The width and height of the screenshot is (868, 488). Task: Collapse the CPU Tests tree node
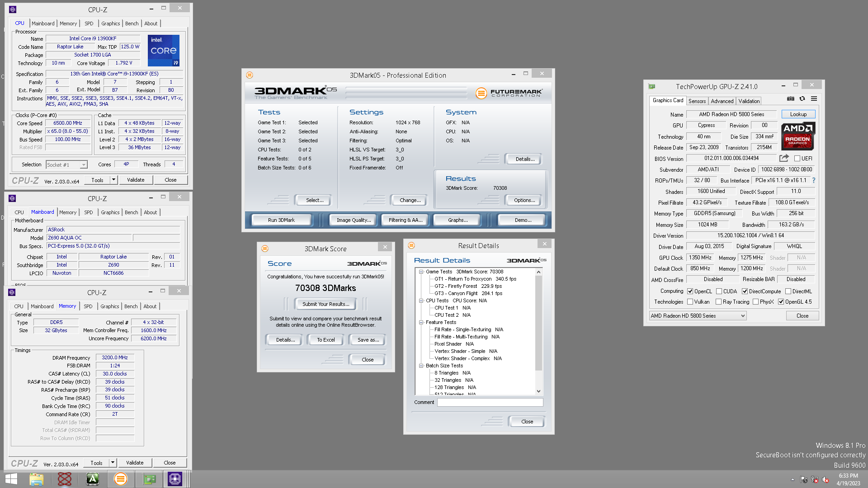click(421, 300)
